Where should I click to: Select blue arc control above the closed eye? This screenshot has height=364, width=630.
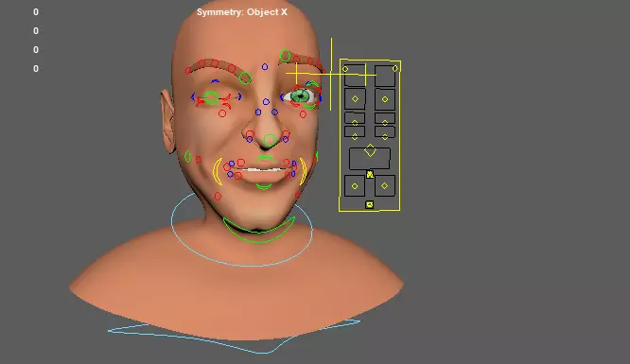click(215, 81)
